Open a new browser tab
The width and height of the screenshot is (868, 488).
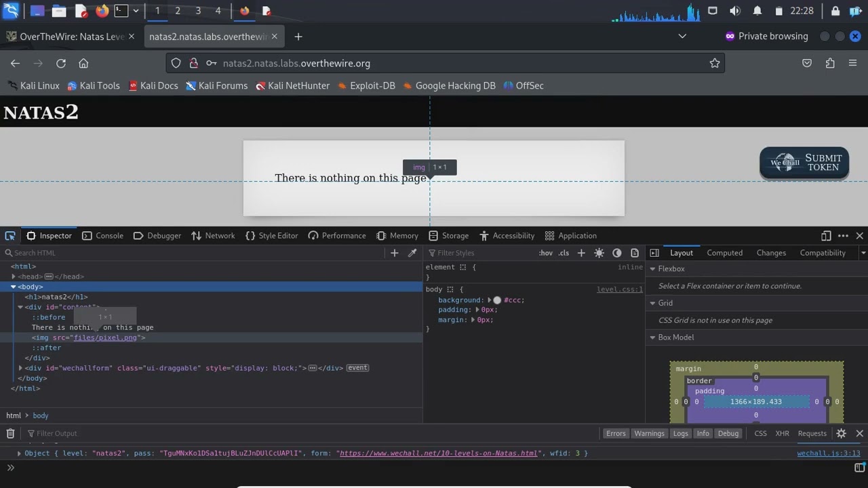(x=298, y=37)
